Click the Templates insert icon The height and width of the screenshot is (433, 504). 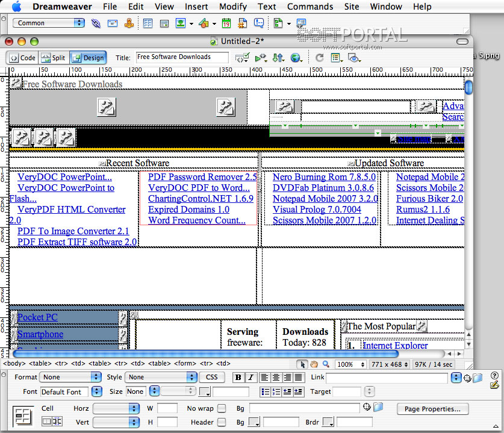click(x=278, y=23)
